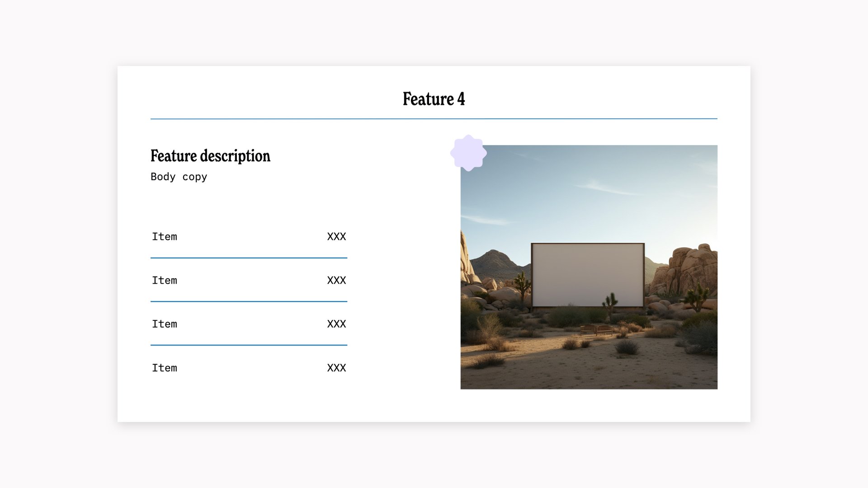Select the "Feature 4" slide title
The width and height of the screenshot is (868, 488).
434,99
